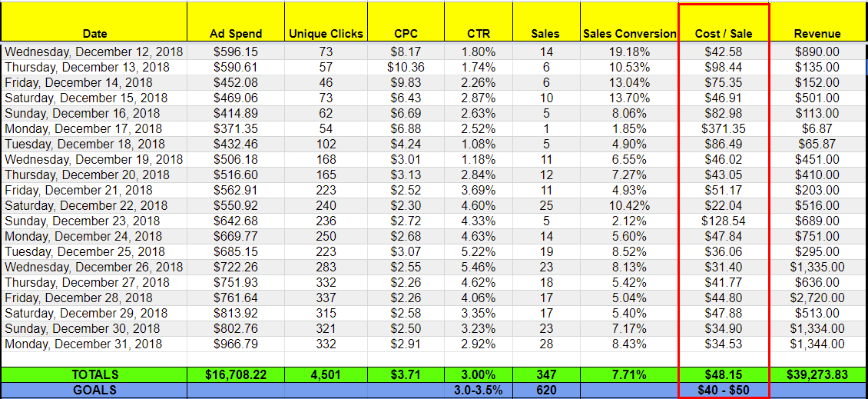Image resolution: width=868 pixels, height=399 pixels.
Task: Select the Unique Clicks header cell
Action: 326,23
